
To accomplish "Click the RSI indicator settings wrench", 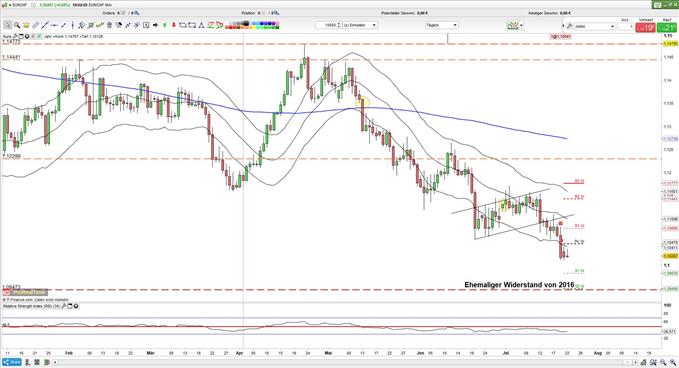I will pos(65,306).
